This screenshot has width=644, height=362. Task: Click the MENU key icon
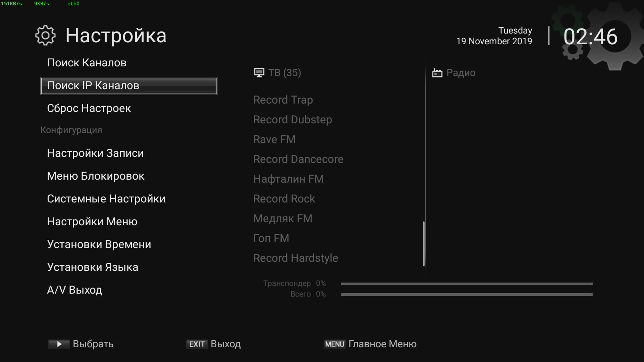pyautogui.click(x=334, y=344)
